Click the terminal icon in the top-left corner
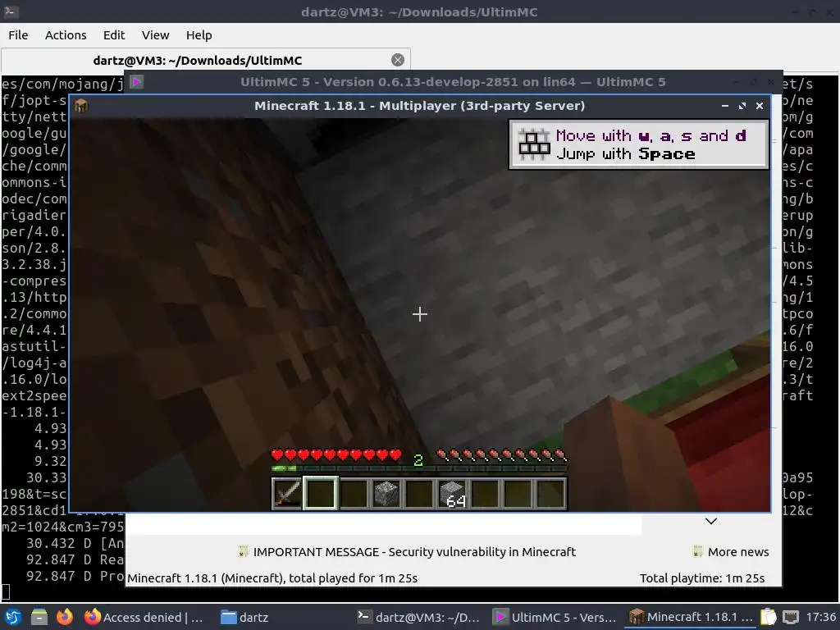This screenshot has height=630, width=840. pos(11,11)
